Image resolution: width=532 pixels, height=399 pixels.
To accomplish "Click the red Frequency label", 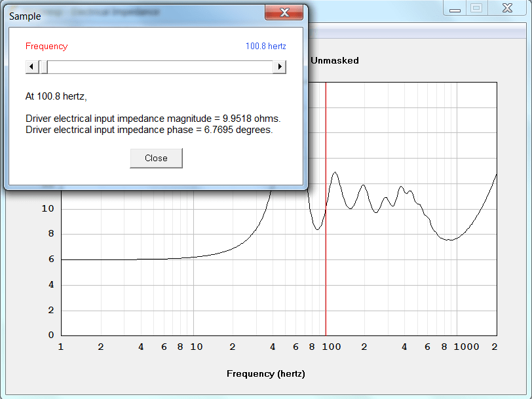I will pos(47,46).
